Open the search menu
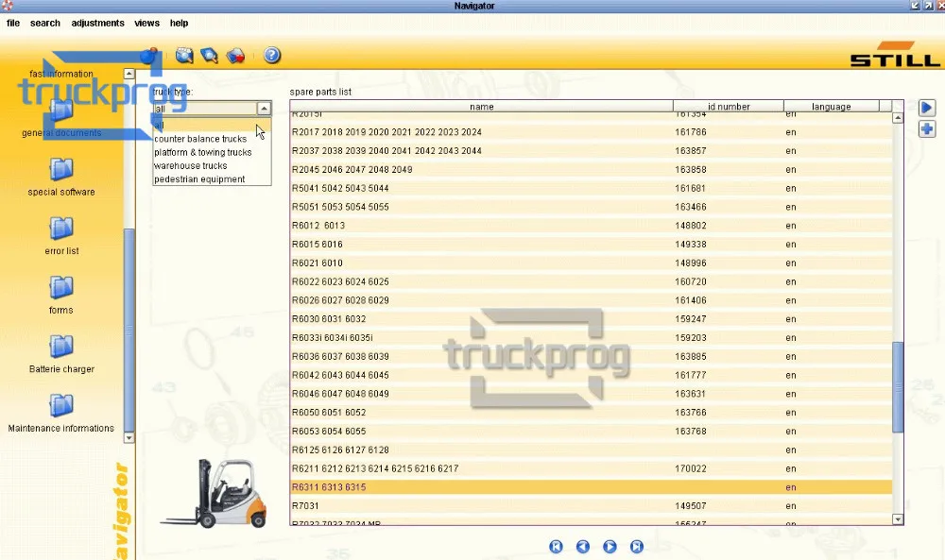The image size is (945, 560). click(x=45, y=23)
